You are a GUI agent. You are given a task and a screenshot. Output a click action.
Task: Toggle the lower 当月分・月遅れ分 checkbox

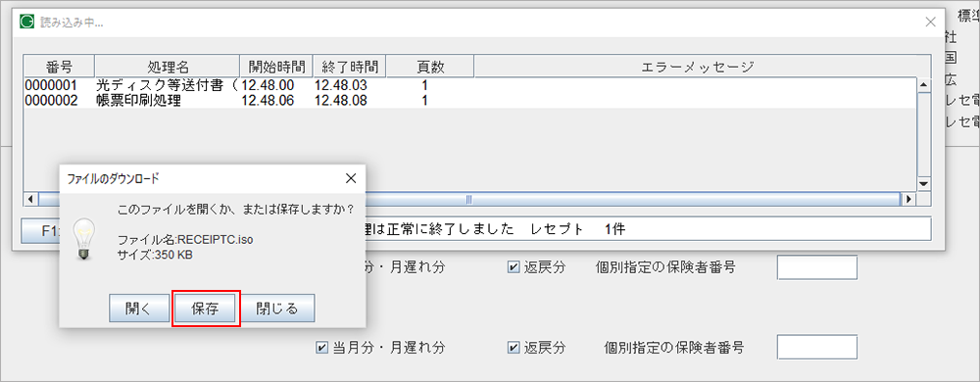click(321, 347)
